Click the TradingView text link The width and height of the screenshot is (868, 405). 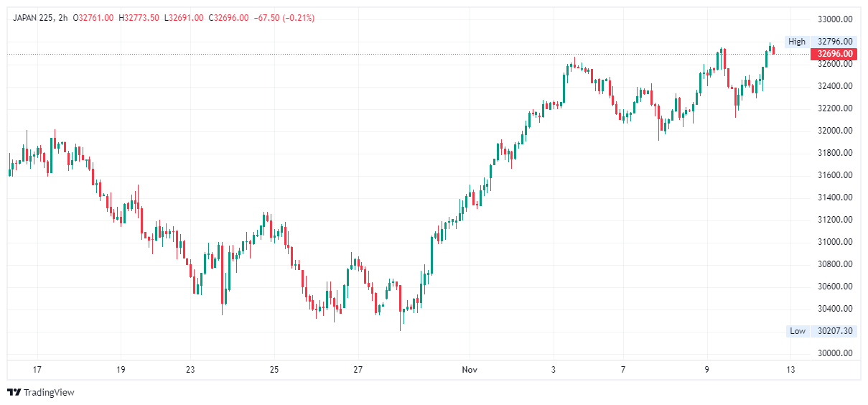(49, 392)
